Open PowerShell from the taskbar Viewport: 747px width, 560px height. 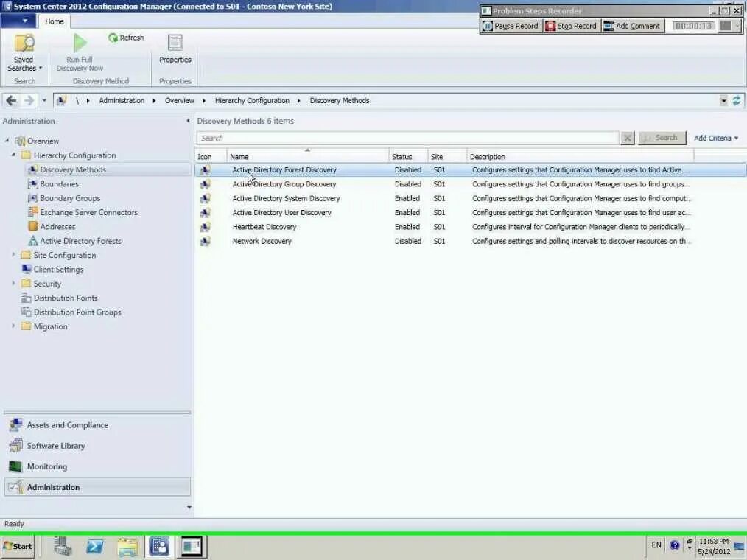click(x=94, y=546)
